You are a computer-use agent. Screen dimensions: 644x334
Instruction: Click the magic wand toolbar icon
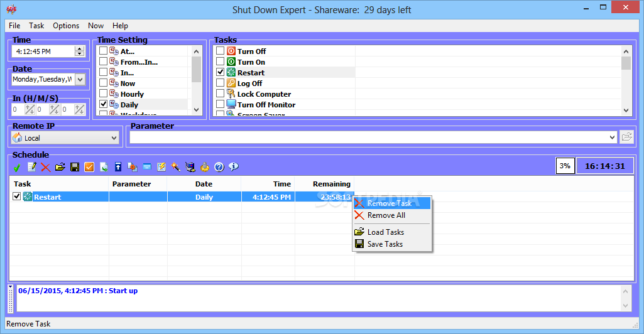pyautogui.click(x=176, y=167)
